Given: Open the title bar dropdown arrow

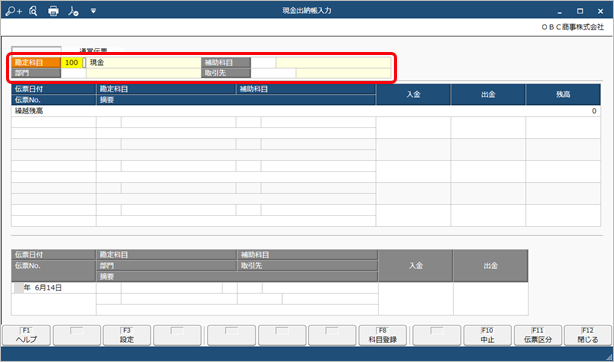Looking at the screenshot, I should point(93,11).
